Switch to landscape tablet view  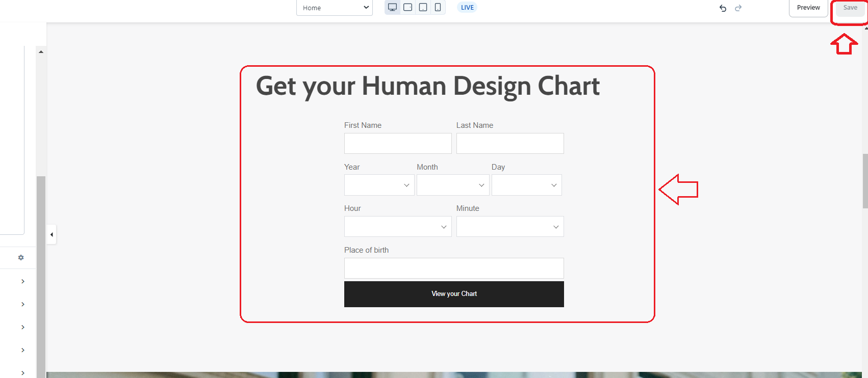point(407,7)
